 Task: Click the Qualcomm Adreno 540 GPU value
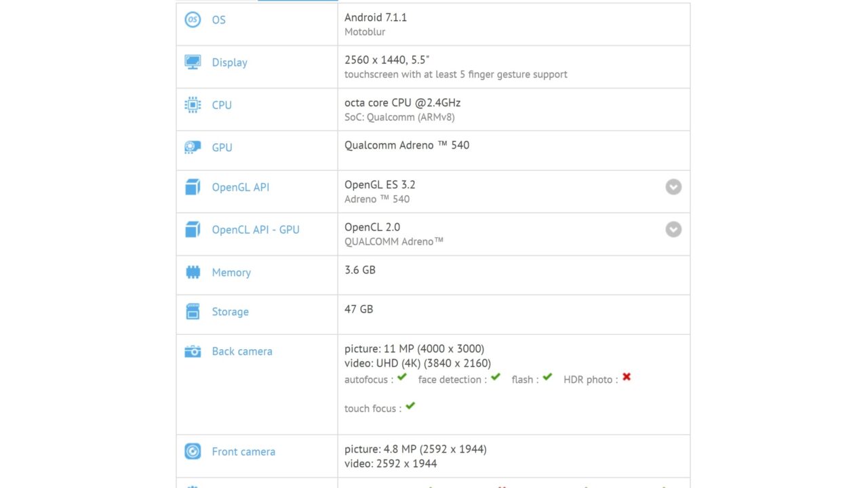[407, 145]
